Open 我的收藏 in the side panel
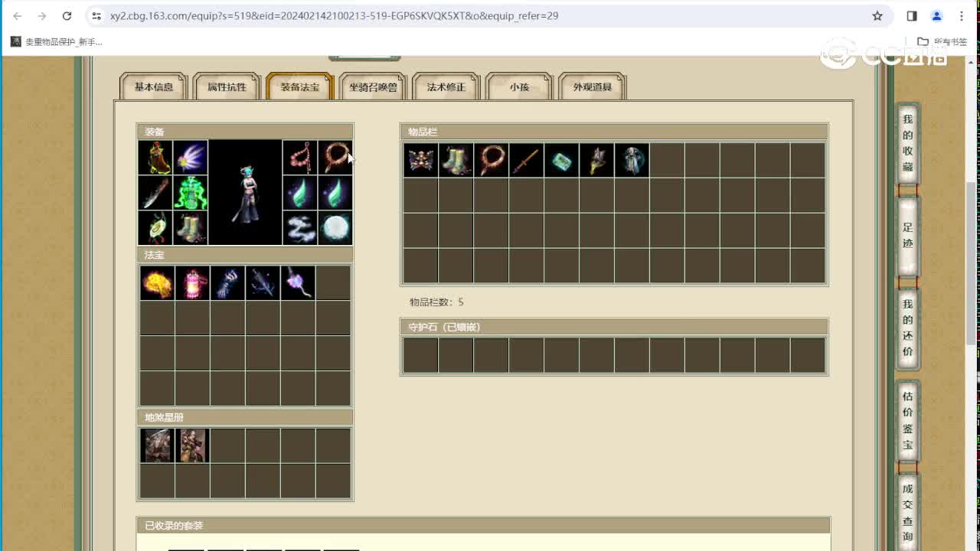The height and width of the screenshot is (551, 980). click(x=907, y=143)
